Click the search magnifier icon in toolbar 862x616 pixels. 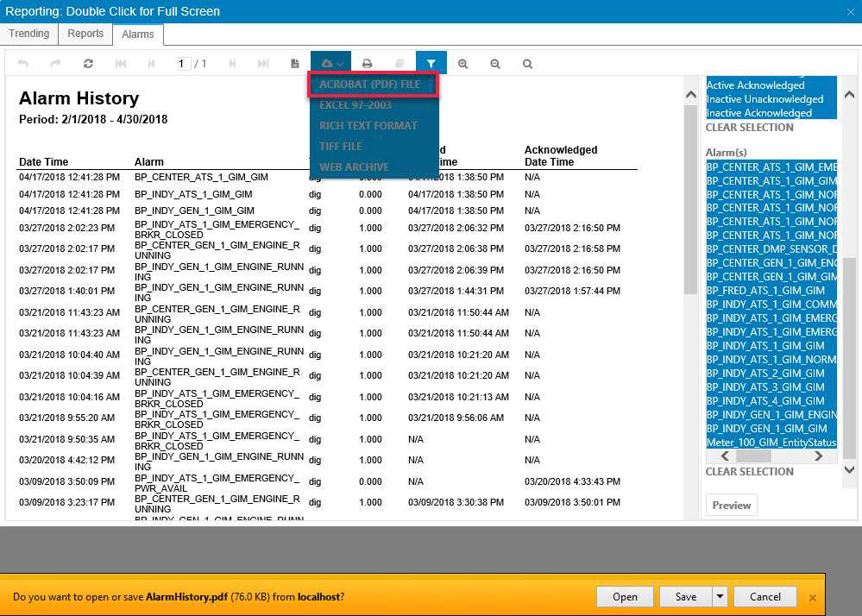(x=528, y=64)
